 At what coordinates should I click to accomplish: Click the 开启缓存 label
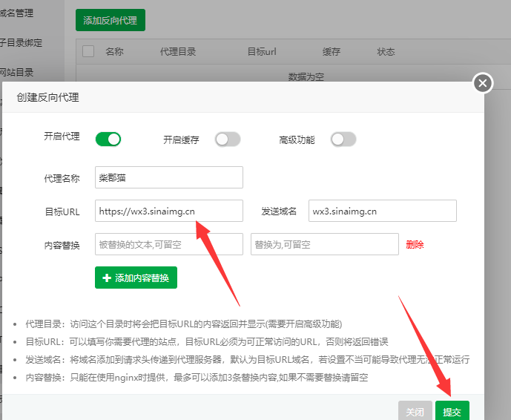pos(181,140)
